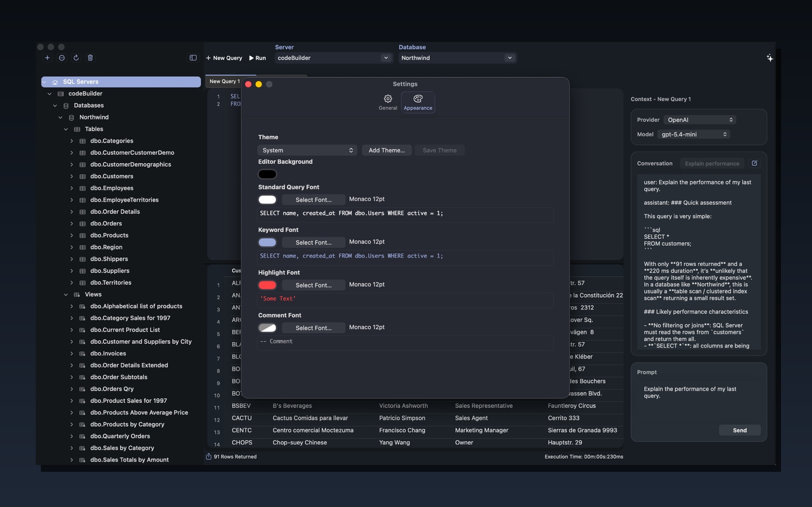Change the Theme from System

pos(307,150)
